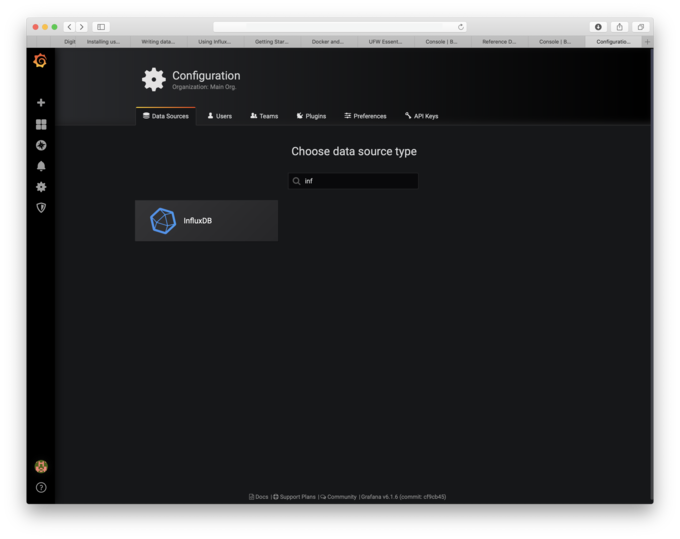Go back with Safari back arrow

coord(69,27)
